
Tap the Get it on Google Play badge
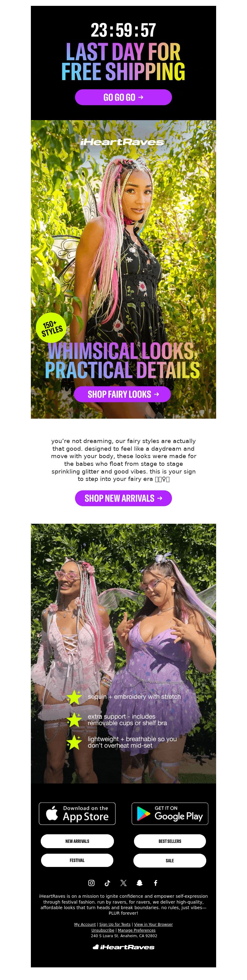pyautogui.click(x=170, y=813)
